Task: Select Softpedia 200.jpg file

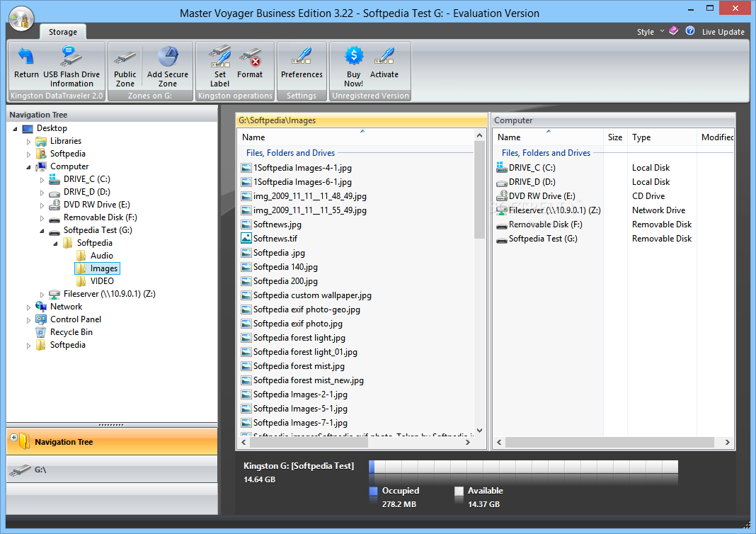Action: [279, 280]
